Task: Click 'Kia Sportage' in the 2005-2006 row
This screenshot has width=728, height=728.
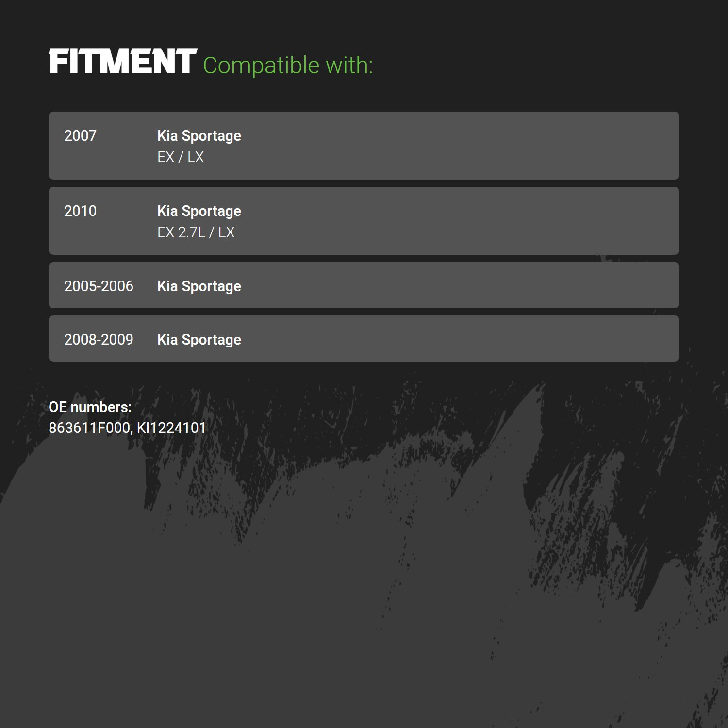Action: (199, 286)
